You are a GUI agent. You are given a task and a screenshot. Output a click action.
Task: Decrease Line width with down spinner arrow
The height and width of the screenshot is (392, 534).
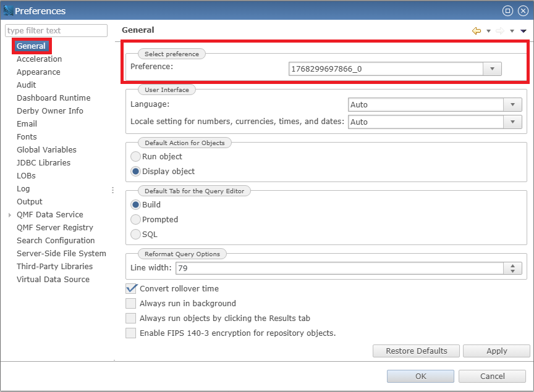[512, 271]
